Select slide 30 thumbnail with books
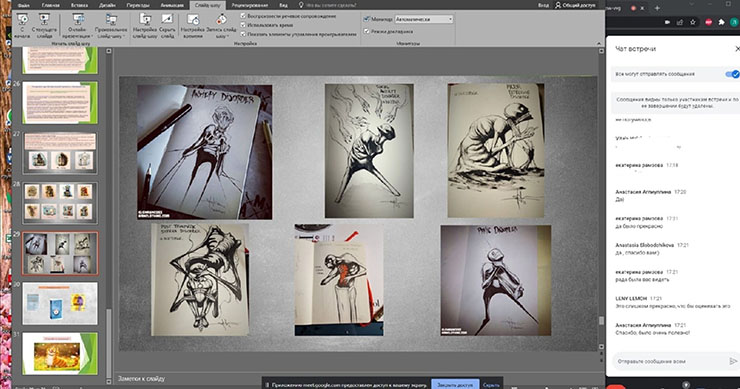 tap(60, 304)
